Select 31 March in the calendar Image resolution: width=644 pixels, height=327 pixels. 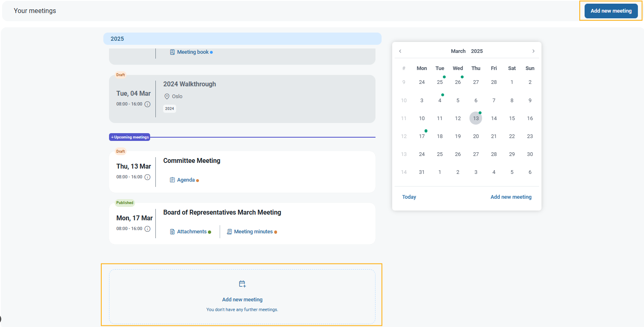click(x=422, y=172)
